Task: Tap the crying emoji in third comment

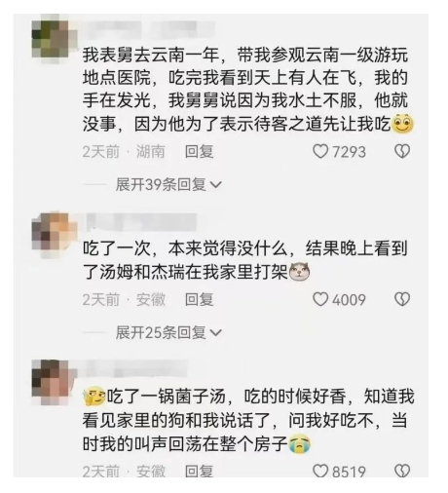Action: pyautogui.click(x=300, y=444)
